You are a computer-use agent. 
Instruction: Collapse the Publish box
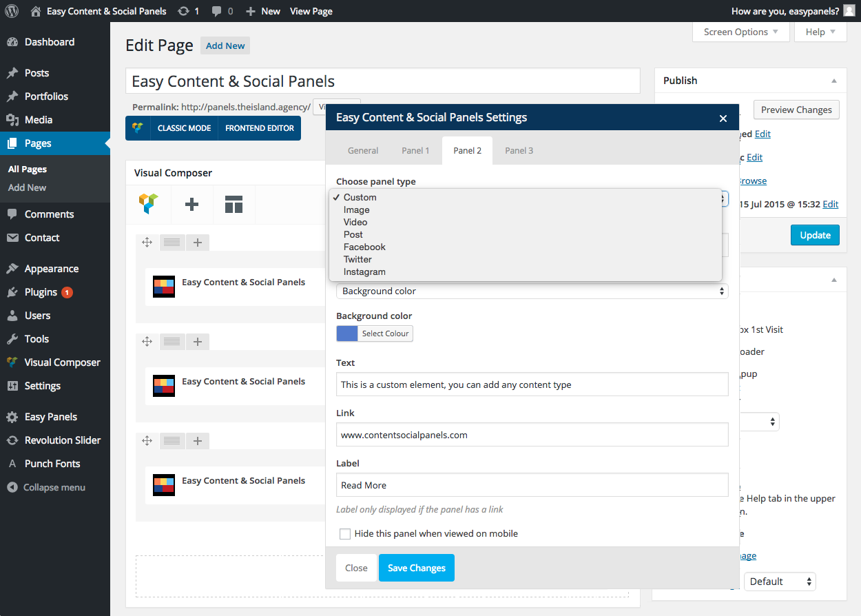click(x=835, y=81)
